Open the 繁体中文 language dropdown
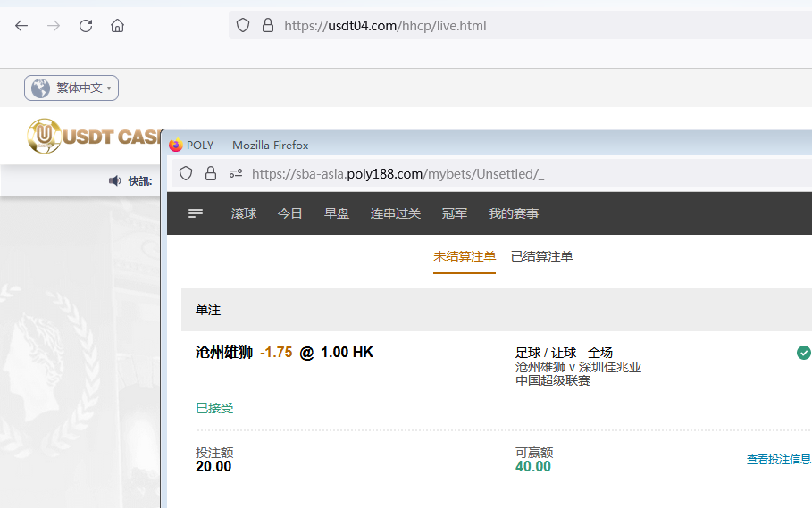Image resolution: width=812 pixels, height=508 pixels. click(71, 88)
